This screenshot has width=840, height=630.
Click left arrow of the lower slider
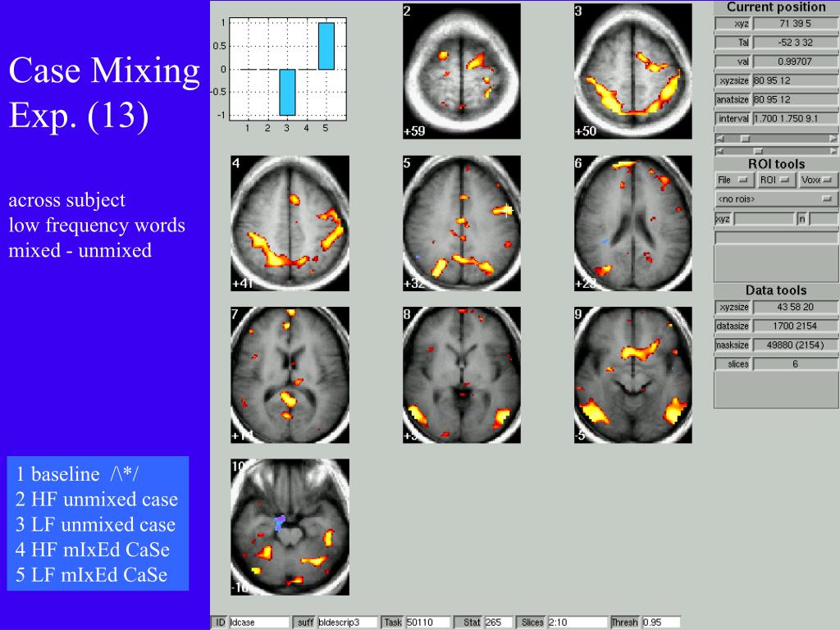pos(719,151)
